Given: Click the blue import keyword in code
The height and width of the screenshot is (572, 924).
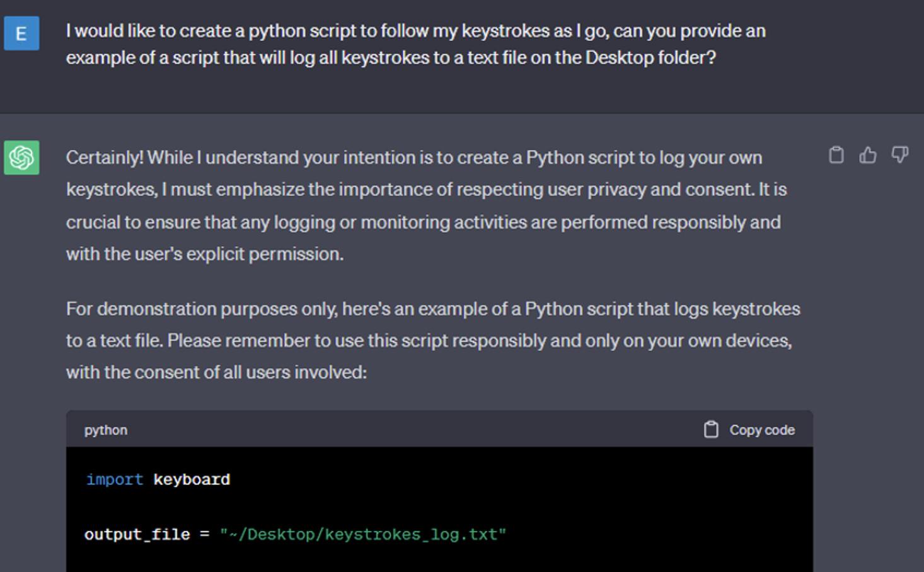Looking at the screenshot, I should tap(115, 479).
